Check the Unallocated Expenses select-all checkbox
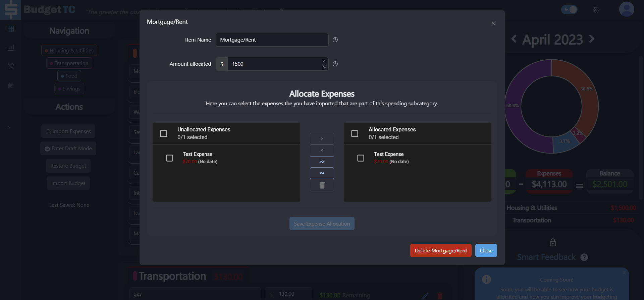The height and width of the screenshot is (300, 644). coord(164,134)
